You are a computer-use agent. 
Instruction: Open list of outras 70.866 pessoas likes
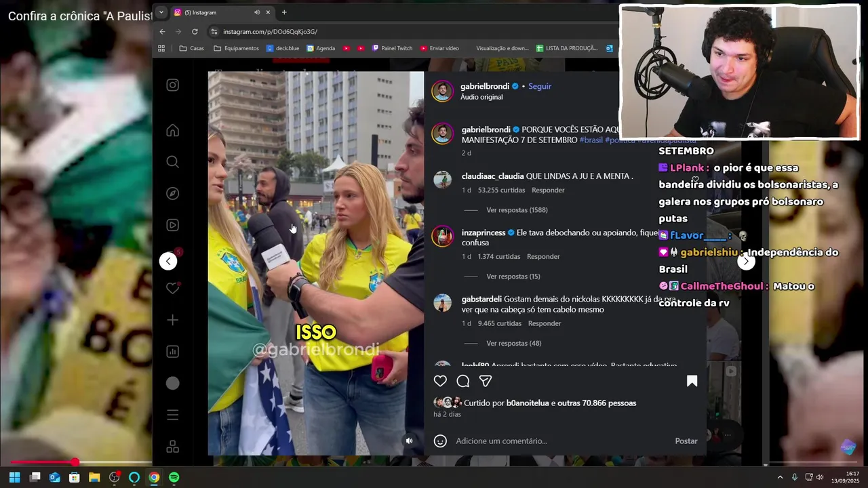[597, 403]
